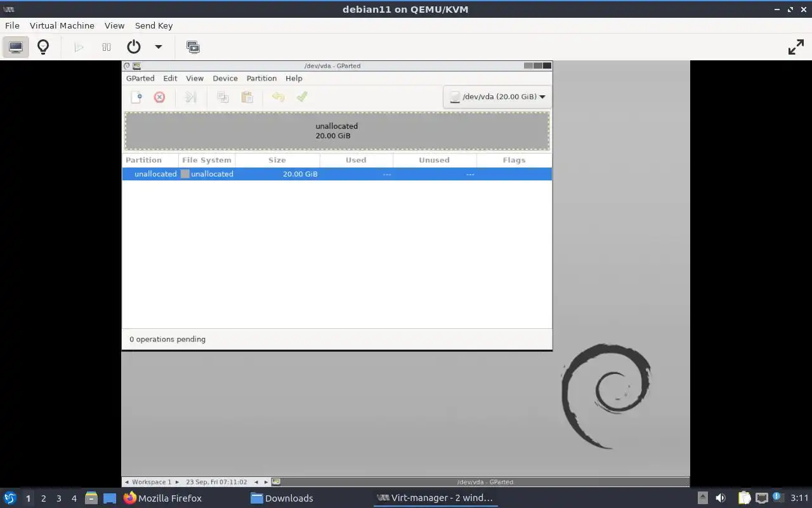The width and height of the screenshot is (812, 508).
Task: Open the network tray icon
Action: (x=762, y=498)
